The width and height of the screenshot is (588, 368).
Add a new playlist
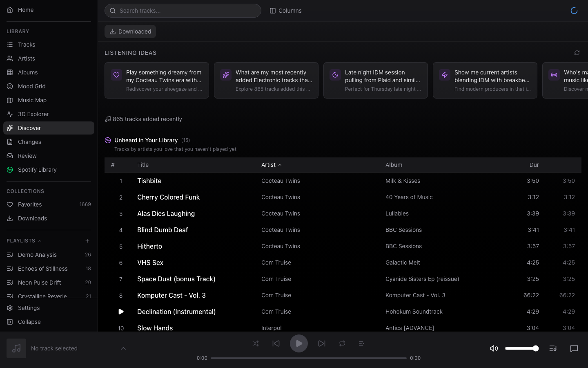tap(87, 241)
